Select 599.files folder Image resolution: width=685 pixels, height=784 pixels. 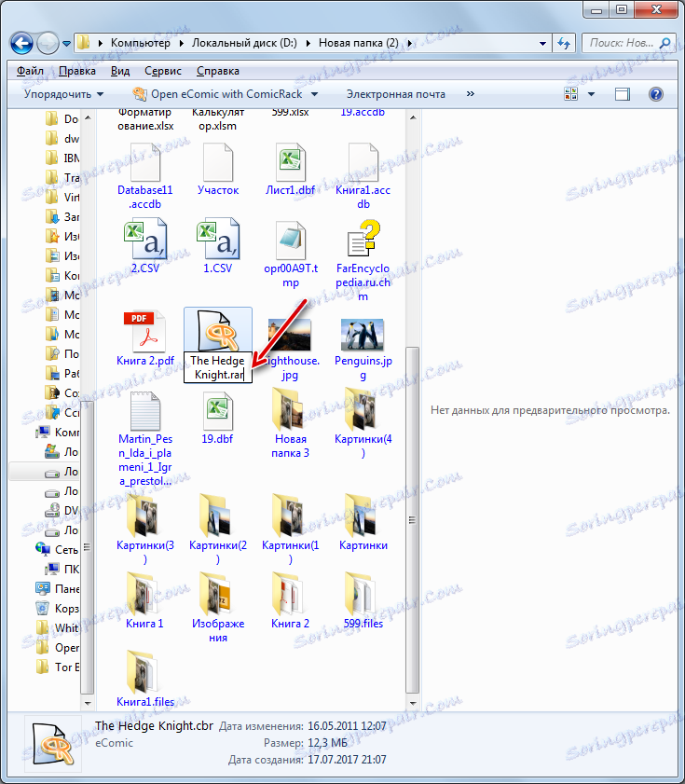click(x=363, y=601)
